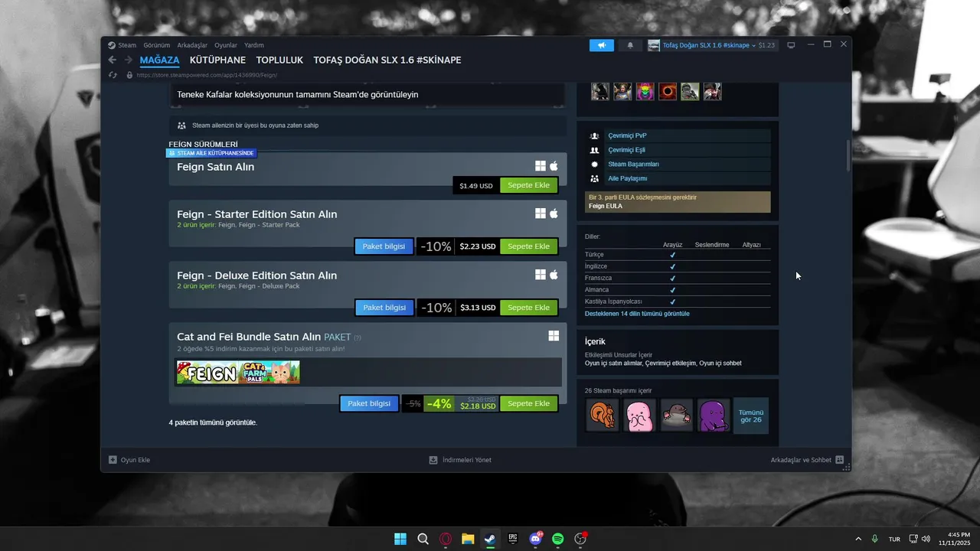Viewport: 980px width, 551px height.
Task: Open Paket bilgisi for Deluxe Edition
Action: point(384,308)
